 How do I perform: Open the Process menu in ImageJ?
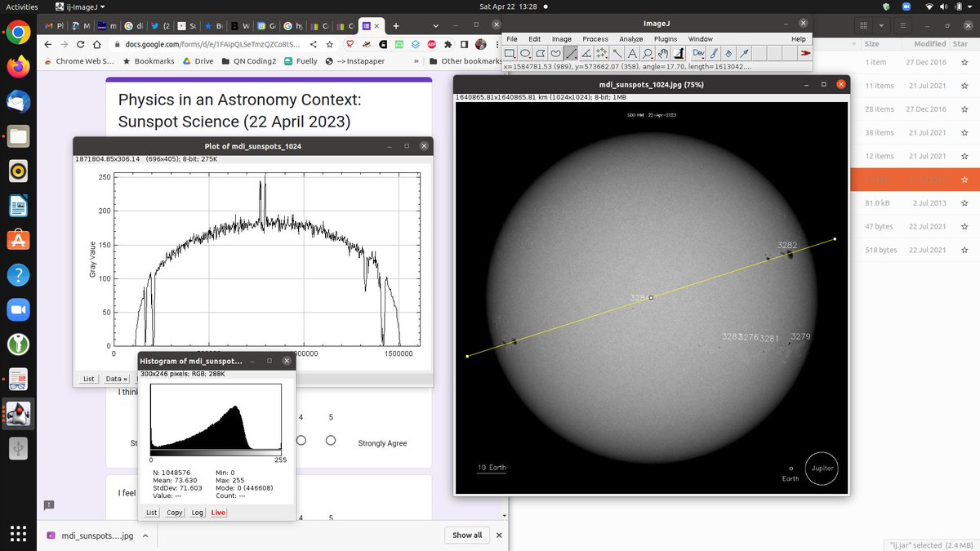[x=595, y=38]
